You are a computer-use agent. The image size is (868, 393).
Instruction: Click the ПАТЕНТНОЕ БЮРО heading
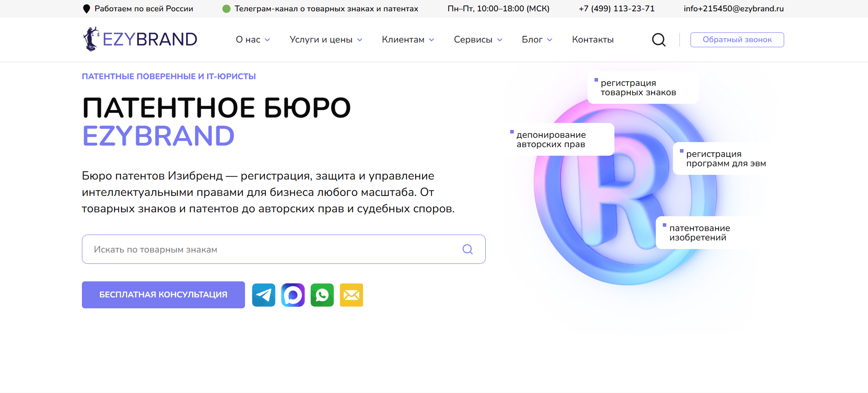[217, 108]
